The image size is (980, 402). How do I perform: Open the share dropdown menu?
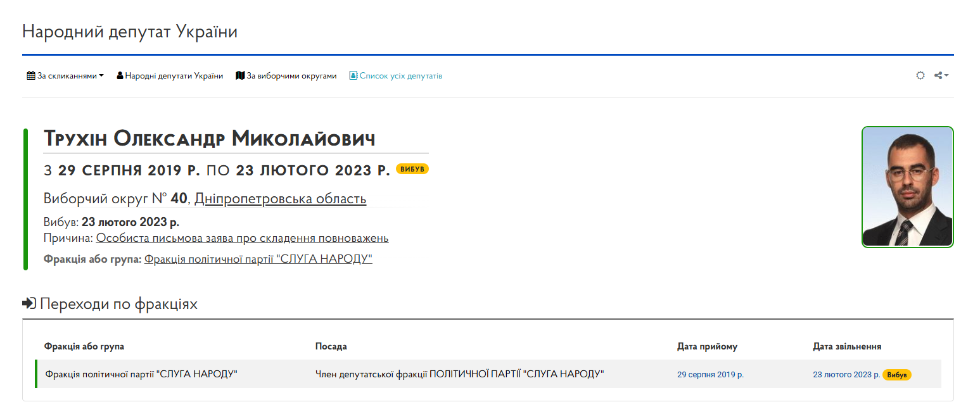941,75
